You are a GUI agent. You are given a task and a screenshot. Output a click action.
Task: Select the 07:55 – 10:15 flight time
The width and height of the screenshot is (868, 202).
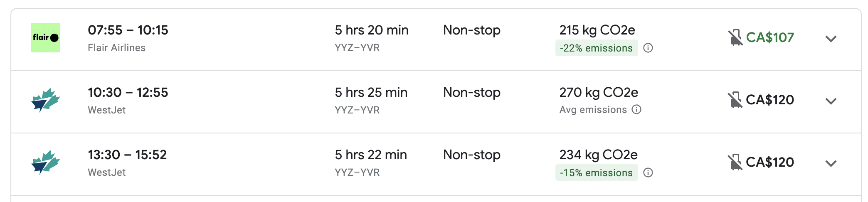coord(128,30)
